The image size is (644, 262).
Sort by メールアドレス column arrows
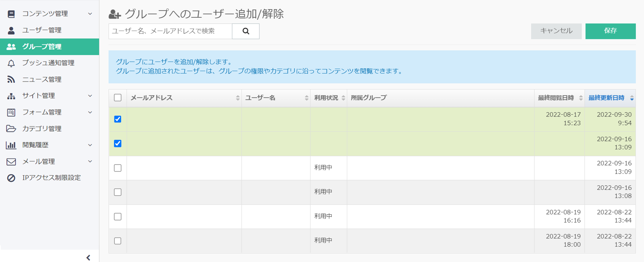(237, 98)
